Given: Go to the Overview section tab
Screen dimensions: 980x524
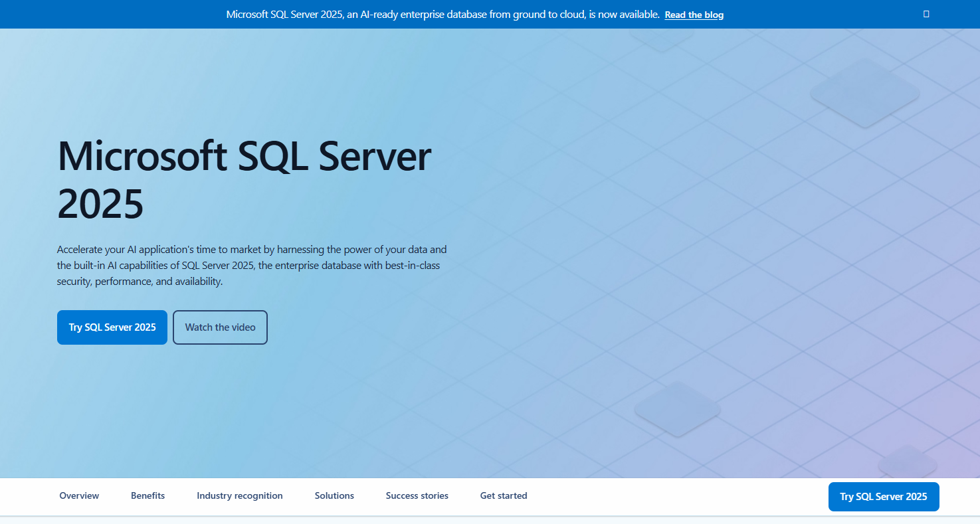Looking at the screenshot, I should [x=79, y=496].
